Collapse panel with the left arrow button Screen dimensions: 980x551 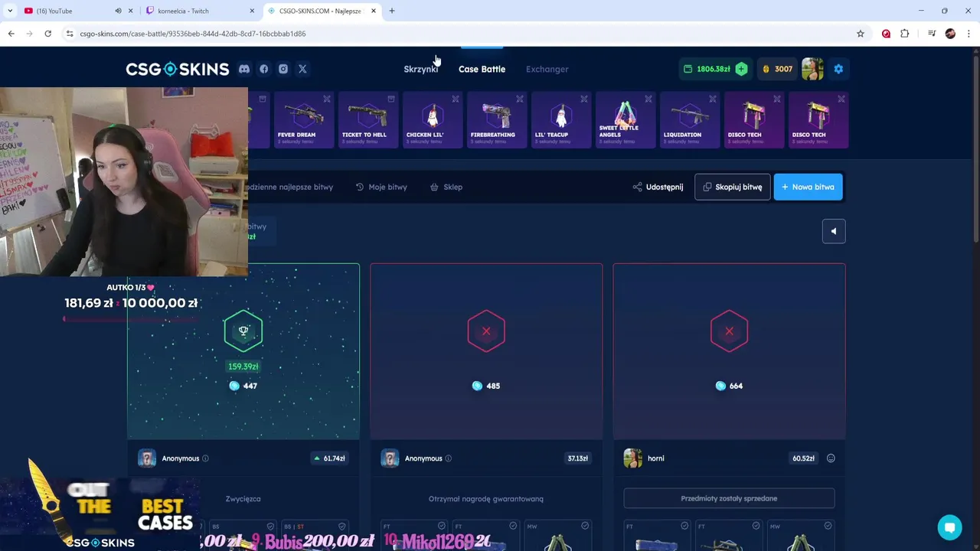[834, 231]
